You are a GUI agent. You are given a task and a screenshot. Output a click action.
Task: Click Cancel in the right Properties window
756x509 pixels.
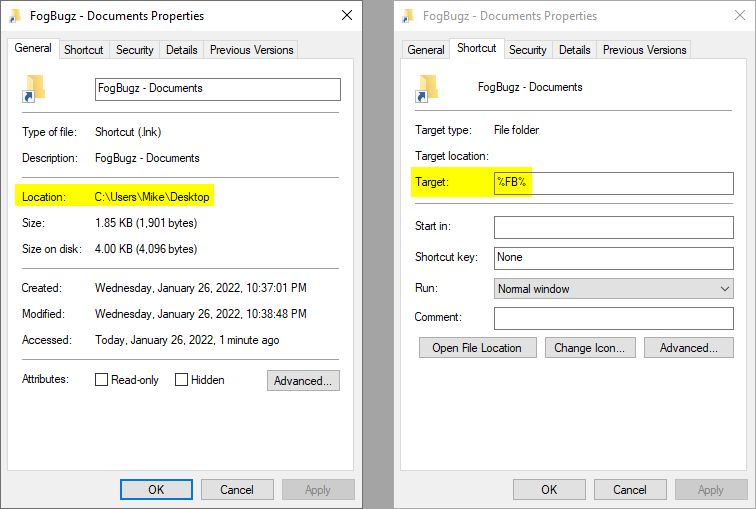point(630,490)
